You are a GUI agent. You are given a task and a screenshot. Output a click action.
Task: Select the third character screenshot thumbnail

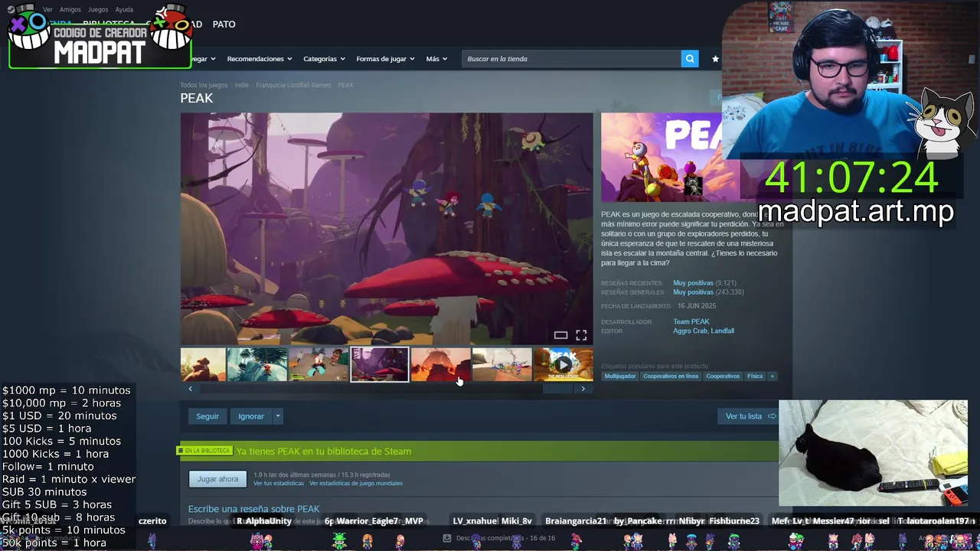pyautogui.click(x=318, y=364)
